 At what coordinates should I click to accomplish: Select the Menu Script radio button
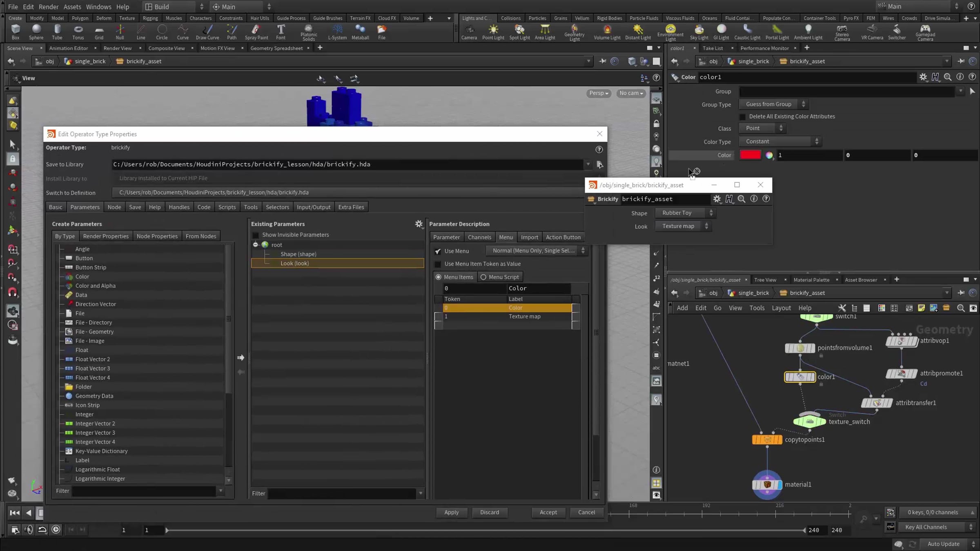483,277
